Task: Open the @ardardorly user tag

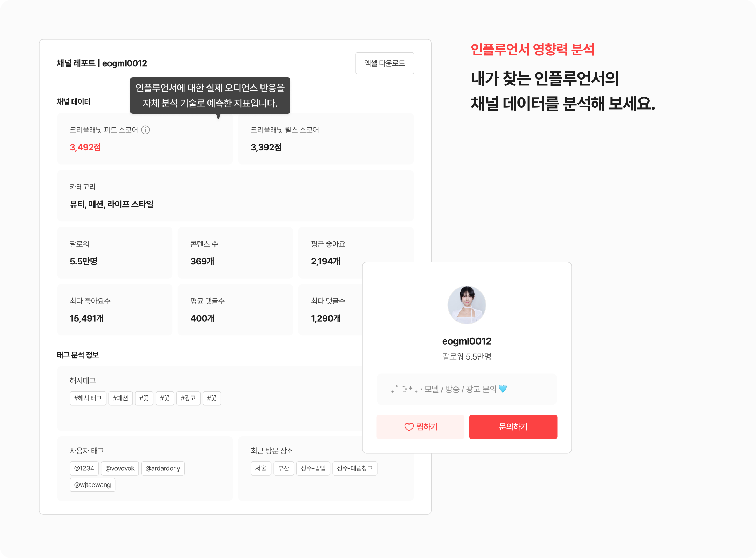Action: pos(163,468)
